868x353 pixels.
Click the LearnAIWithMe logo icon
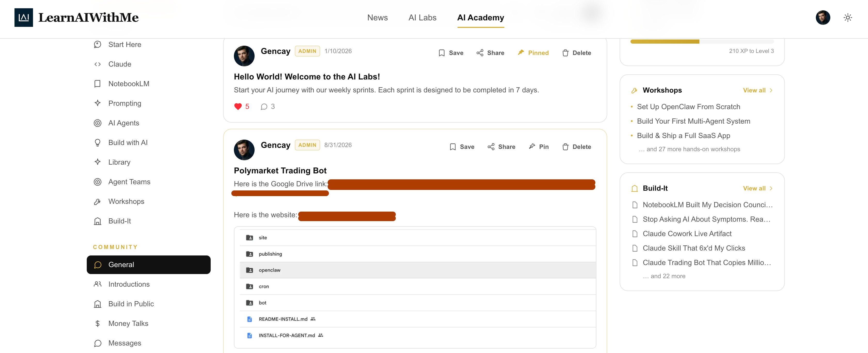click(x=23, y=18)
